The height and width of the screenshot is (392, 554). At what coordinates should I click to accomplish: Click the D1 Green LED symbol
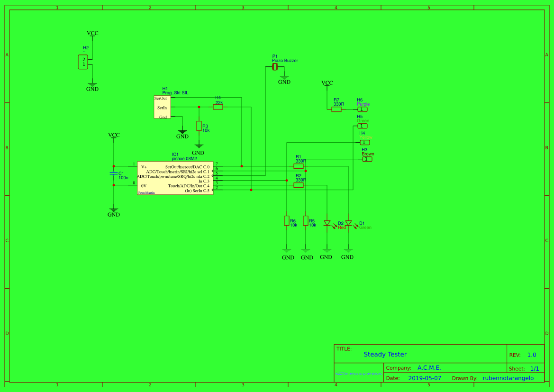pyautogui.click(x=348, y=223)
